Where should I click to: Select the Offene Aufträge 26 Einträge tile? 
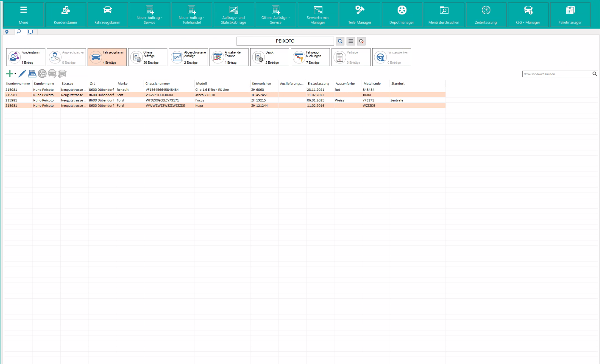point(148,57)
